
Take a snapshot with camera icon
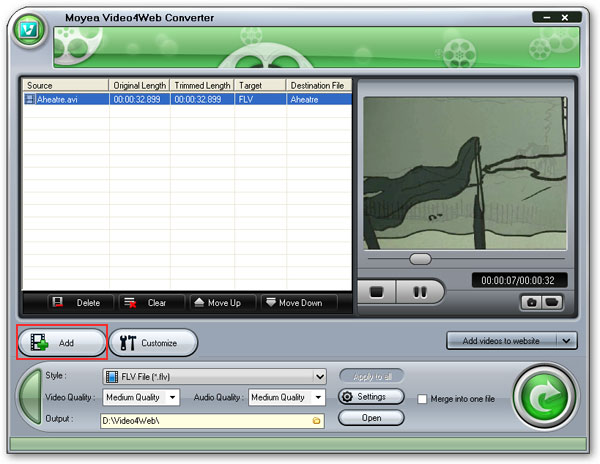click(531, 303)
